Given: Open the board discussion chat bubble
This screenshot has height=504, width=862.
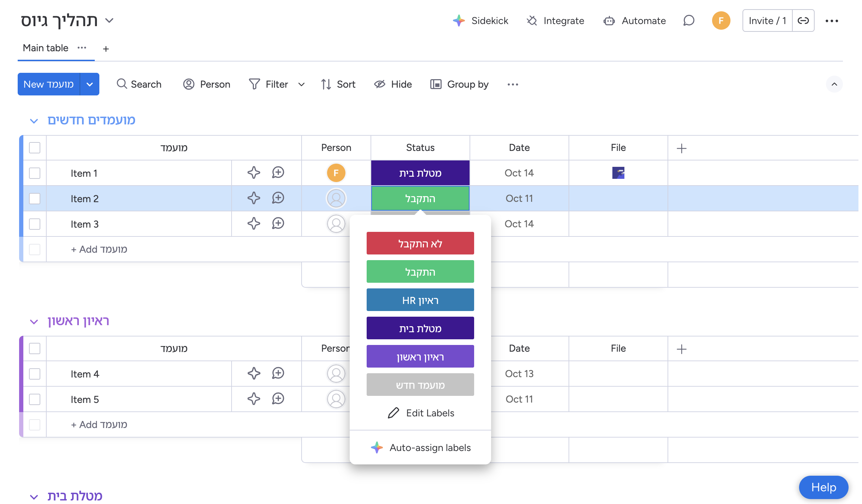Looking at the screenshot, I should point(688,20).
